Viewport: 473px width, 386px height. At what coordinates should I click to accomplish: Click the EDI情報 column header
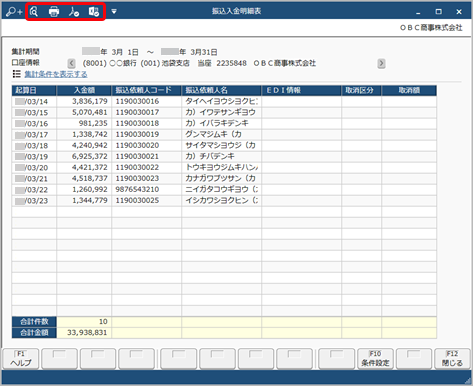[301, 90]
